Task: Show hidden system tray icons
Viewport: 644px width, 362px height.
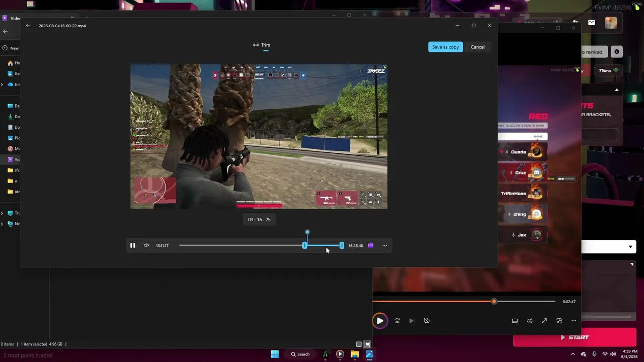Action: (573, 354)
